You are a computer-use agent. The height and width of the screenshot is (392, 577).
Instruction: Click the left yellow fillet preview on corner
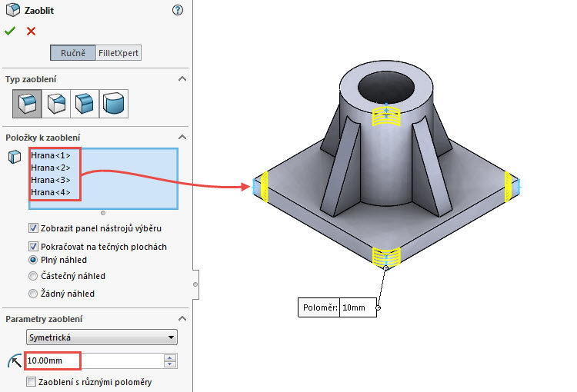pos(264,187)
